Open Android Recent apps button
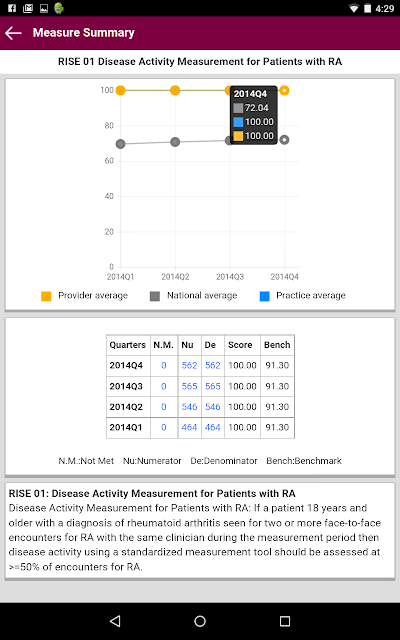 pyautogui.click(x=284, y=621)
